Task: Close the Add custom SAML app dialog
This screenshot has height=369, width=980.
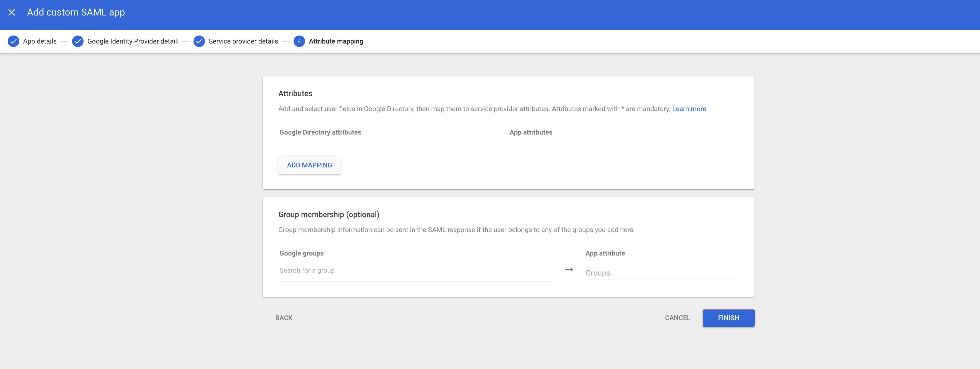Action: pos(12,13)
